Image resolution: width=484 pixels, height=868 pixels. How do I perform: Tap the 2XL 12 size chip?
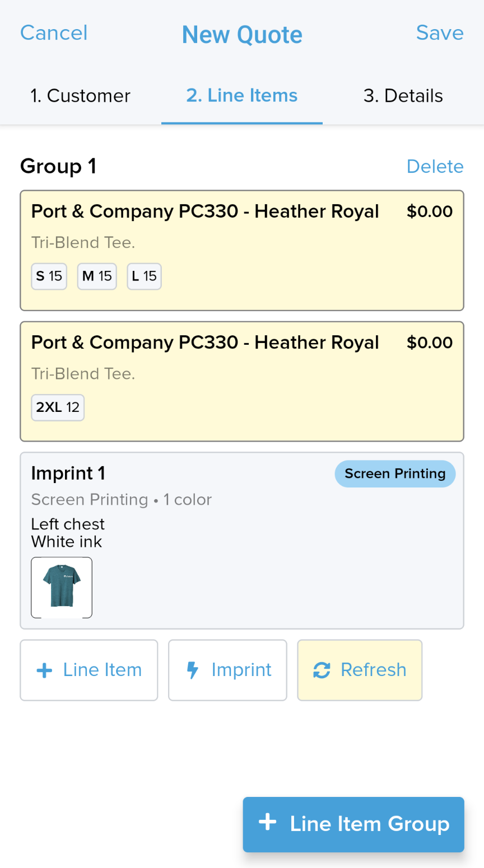coord(58,407)
